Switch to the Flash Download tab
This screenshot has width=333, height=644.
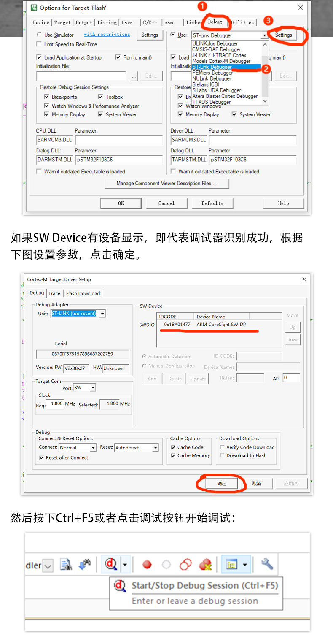pos(83,293)
